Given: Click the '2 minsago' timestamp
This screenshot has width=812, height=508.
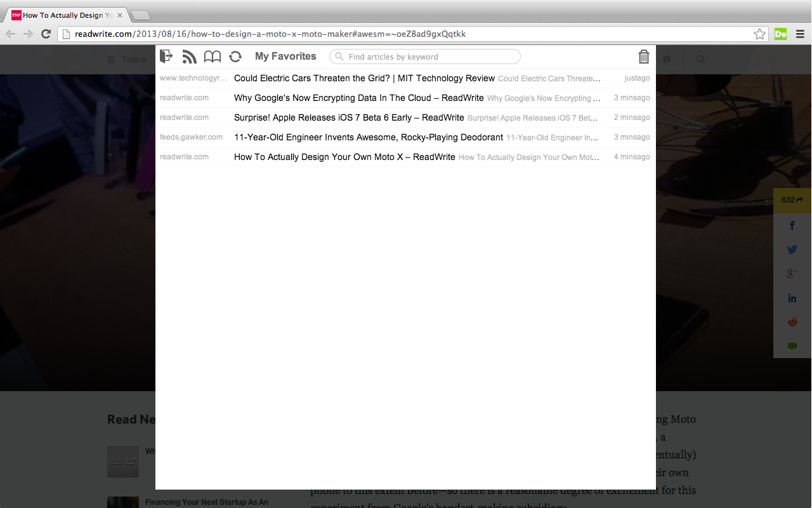Looking at the screenshot, I should click(632, 117).
